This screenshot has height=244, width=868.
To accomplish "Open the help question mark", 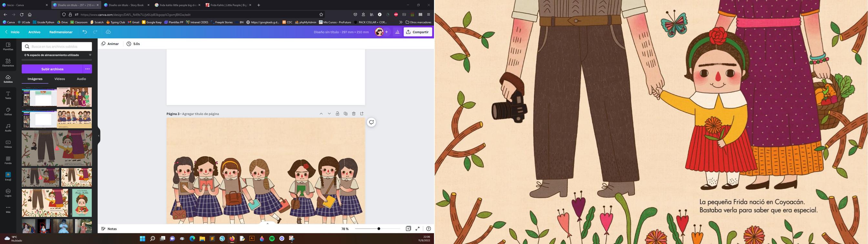I will tap(428, 229).
